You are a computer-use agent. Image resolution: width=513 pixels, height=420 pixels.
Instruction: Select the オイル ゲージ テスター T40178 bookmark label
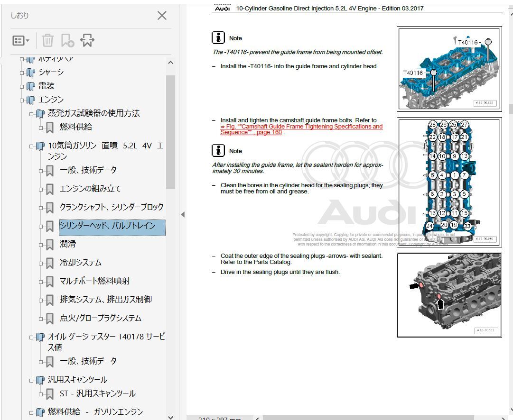coord(106,342)
